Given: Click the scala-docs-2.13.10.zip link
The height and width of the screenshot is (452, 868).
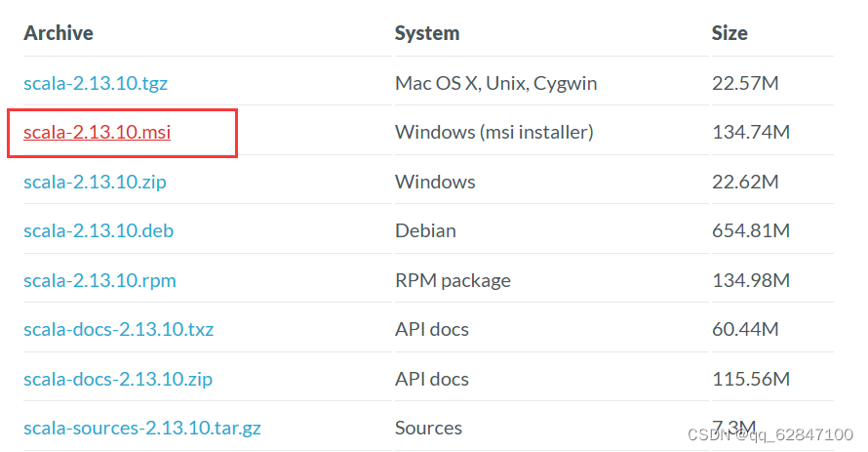Looking at the screenshot, I should (118, 379).
